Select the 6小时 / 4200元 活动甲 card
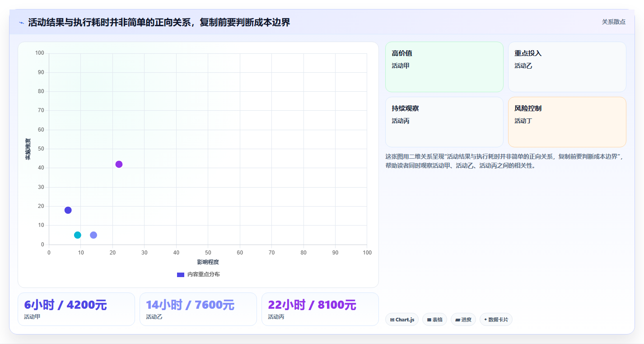644x344 pixels. pos(76,309)
